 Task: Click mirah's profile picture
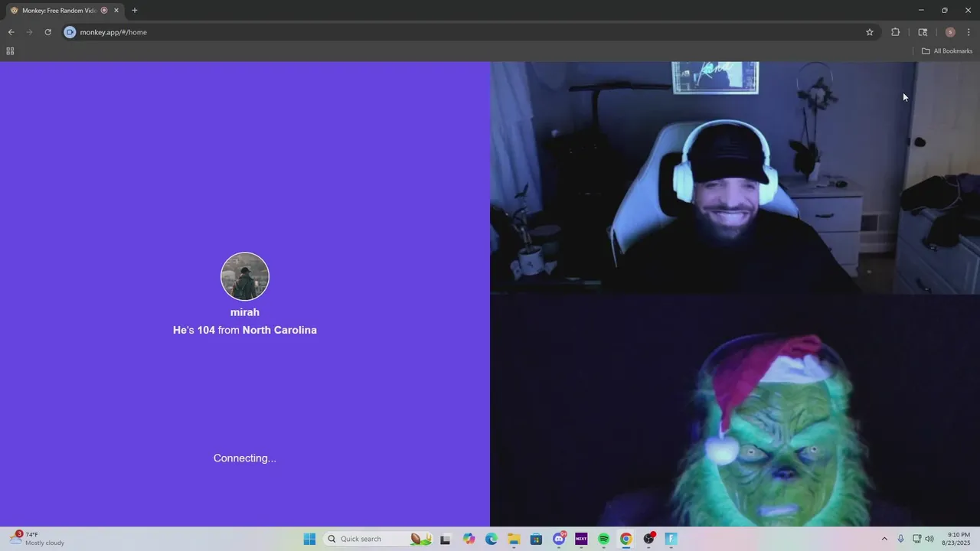click(x=245, y=276)
